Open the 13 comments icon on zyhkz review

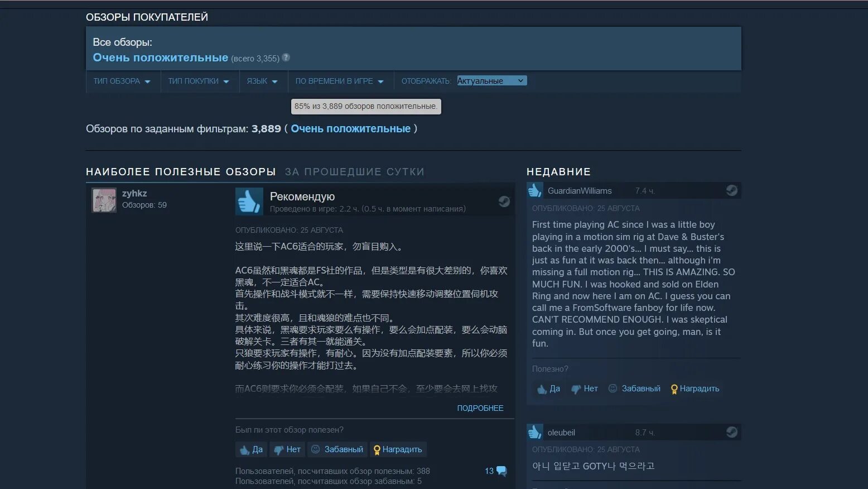496,471
